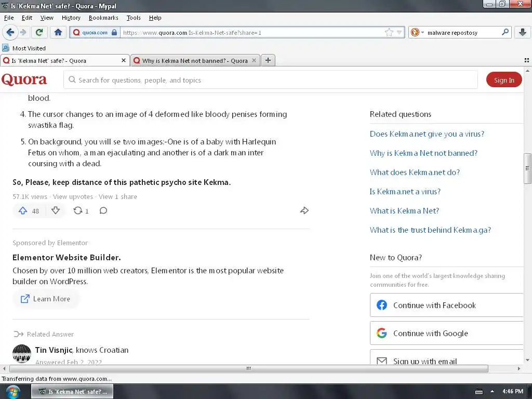This screenshot has height=399, width=532.
Task: Click the tray keyboard icon
Action: pyautogui.click(x=478, y=392)
